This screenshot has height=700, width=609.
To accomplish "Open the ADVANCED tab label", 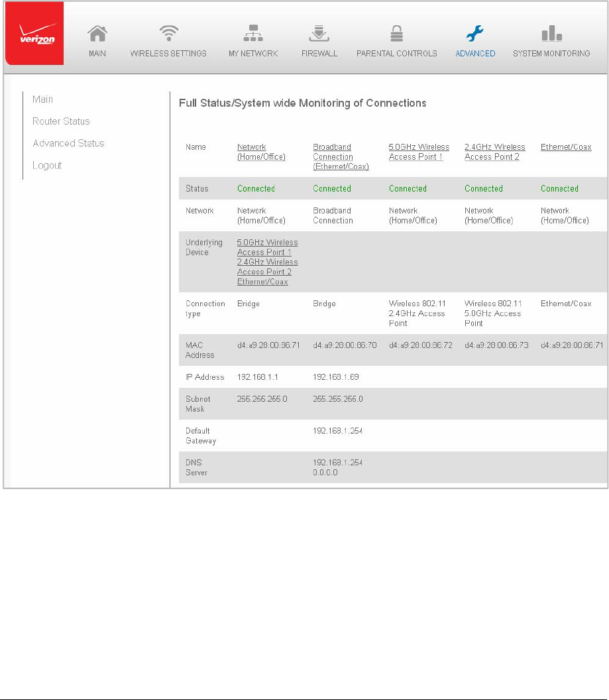I will (475, 54).
